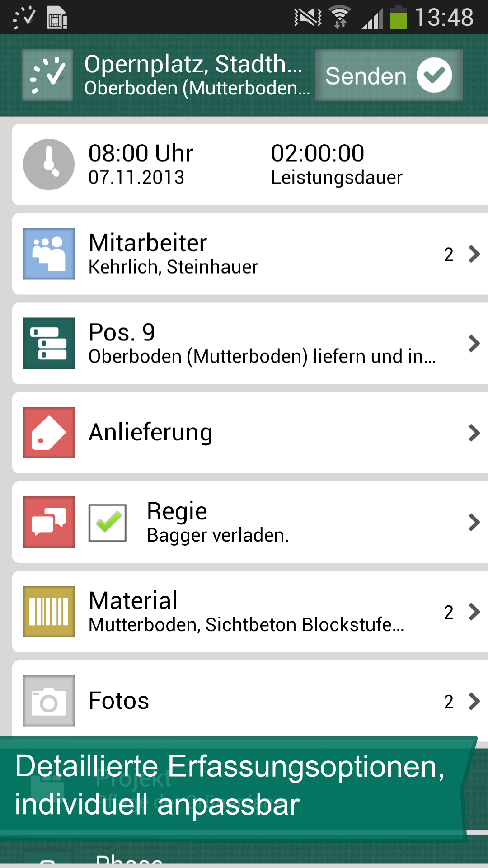Expand Mitarbeiter row with chevron arrow

[474, 254]
